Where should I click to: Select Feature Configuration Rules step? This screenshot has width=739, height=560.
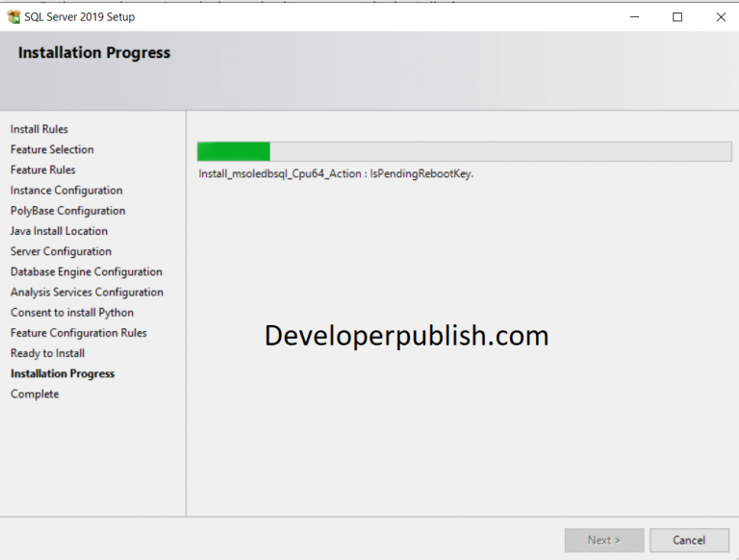(x=79, y=333)
